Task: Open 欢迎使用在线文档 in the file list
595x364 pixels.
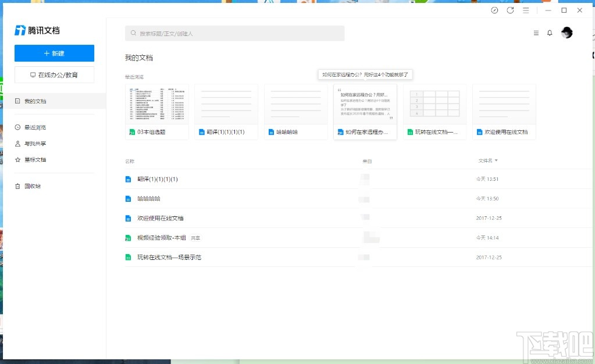Action: point(160,218)
